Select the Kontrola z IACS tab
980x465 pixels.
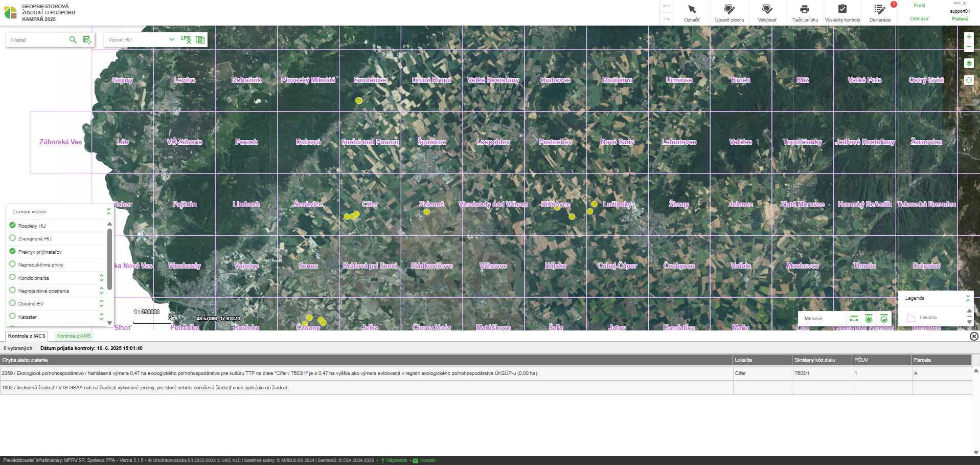[x=27, y=336]
